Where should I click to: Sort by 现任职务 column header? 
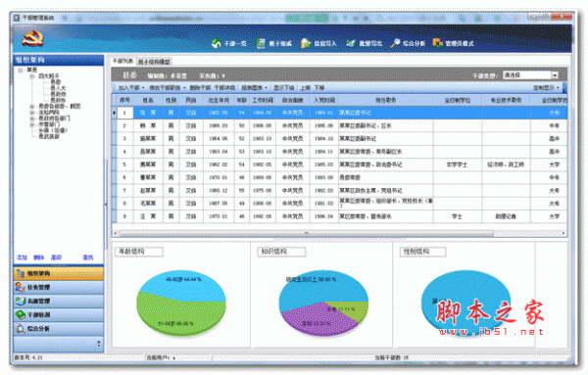(385, 100)
